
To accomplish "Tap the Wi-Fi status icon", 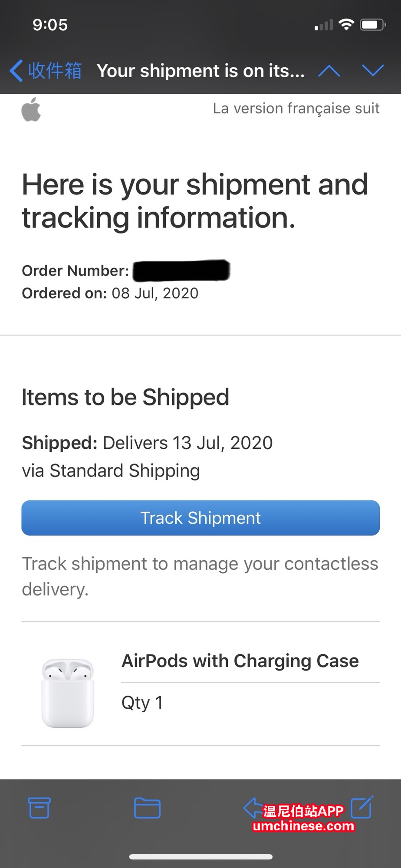I will pos(346,25).
